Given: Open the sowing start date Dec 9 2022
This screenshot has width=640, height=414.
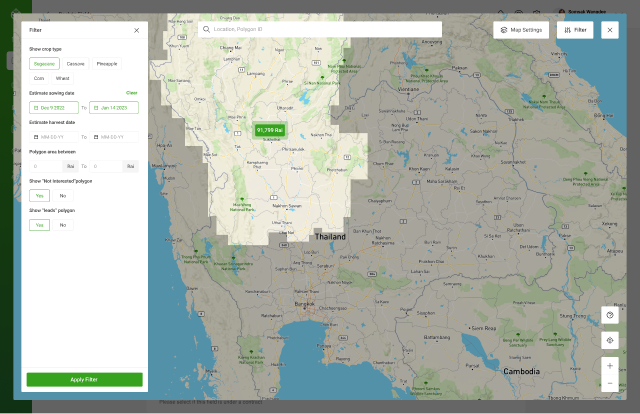Looking at the screenshot, I should pyautogui.click(x=54, y=108).
